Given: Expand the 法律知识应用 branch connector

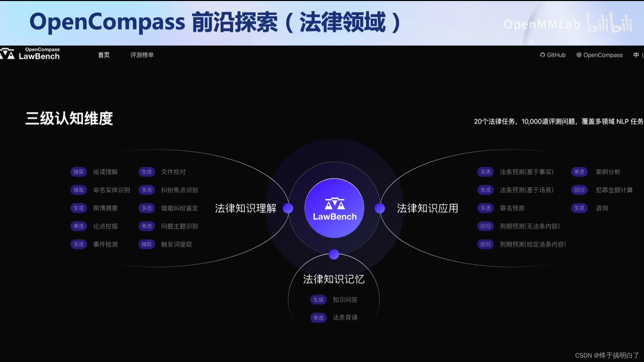Looking at the screenshot, I should pos(380,208).
